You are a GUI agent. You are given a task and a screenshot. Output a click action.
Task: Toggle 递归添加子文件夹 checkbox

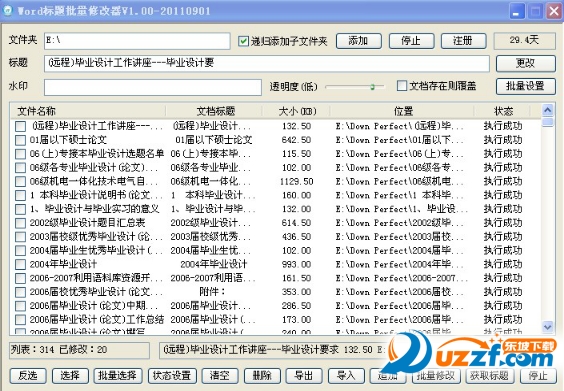243,41
